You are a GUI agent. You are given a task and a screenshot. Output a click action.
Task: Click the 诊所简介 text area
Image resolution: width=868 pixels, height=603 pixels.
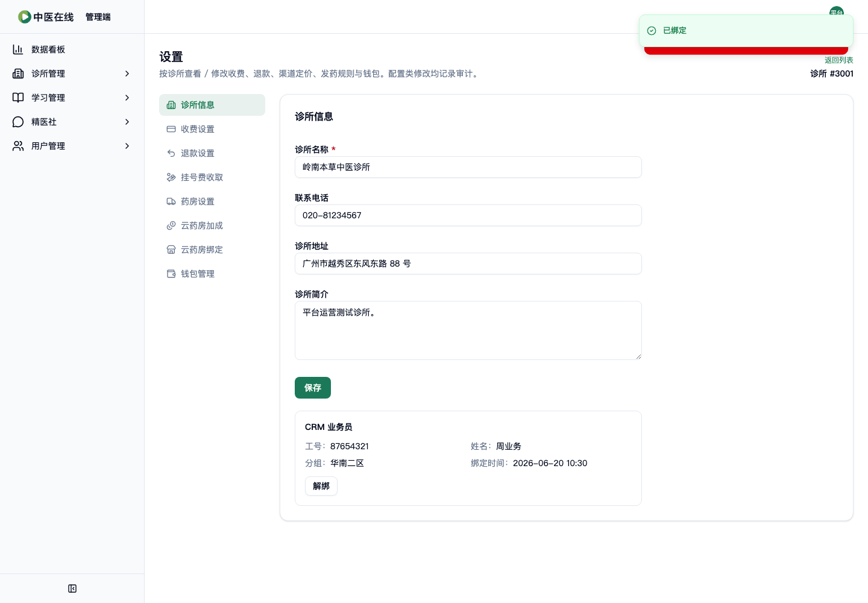pyautogui.click(x=468, y=330)
